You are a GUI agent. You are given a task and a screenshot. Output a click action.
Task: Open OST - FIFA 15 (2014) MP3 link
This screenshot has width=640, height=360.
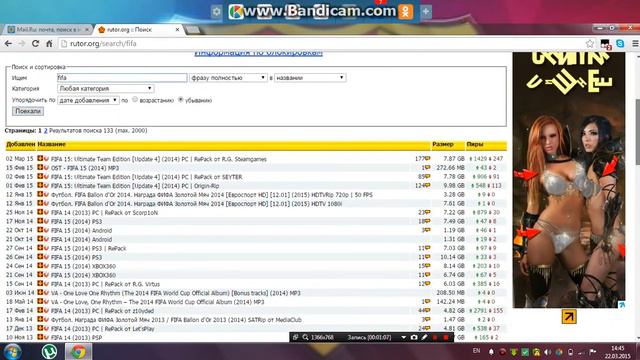(x=85, y=168)
